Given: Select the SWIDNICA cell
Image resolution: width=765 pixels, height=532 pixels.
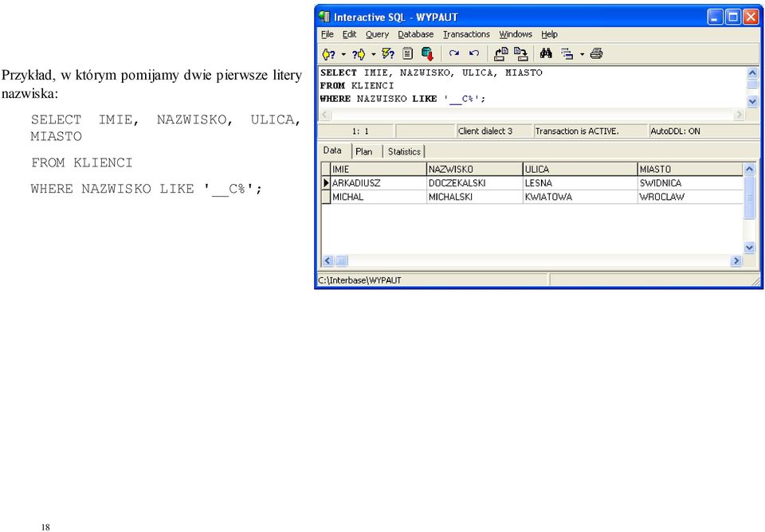Looking at the screenshot, I should coord(690,183).
